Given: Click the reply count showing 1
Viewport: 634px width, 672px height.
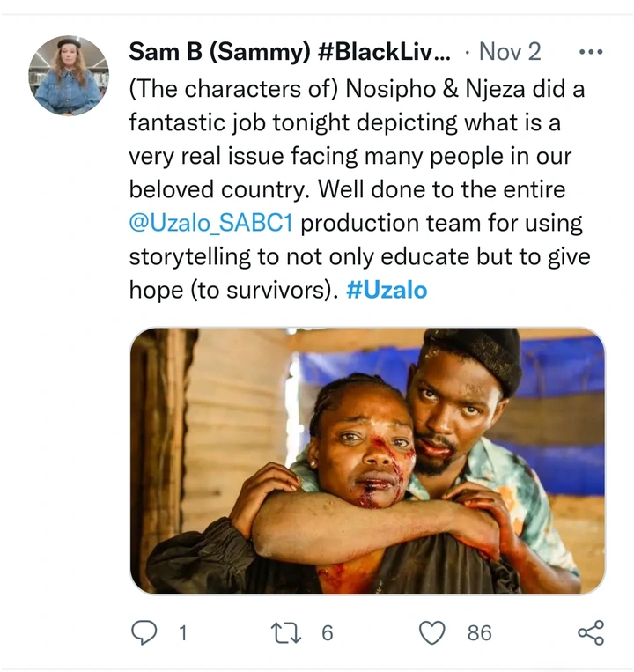Looking at the screenshot, I should tap(183, 633).
